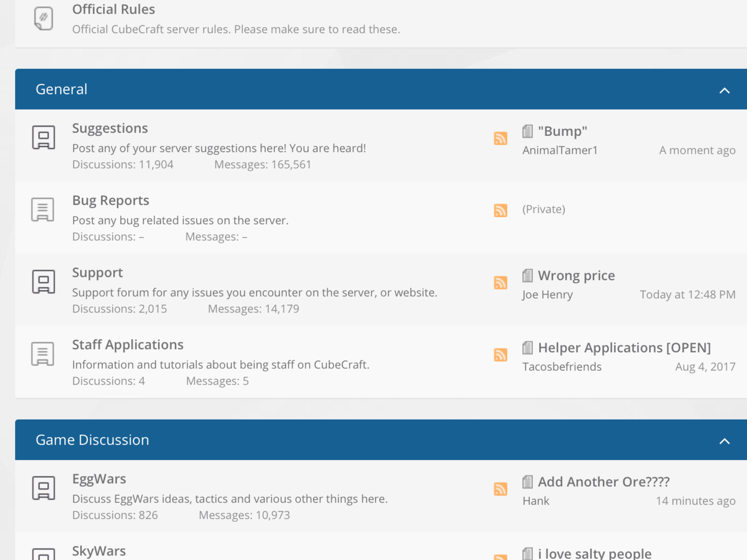This screenshot has width=747, height=560.
Task: Click the Suggestions forum node icon
Action: [x=43, y=137]
